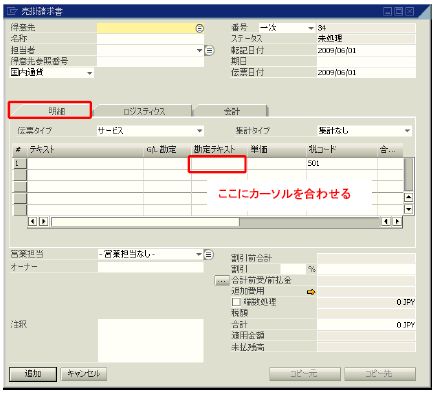Click the コピー元 button

click(x=304, y=374)
